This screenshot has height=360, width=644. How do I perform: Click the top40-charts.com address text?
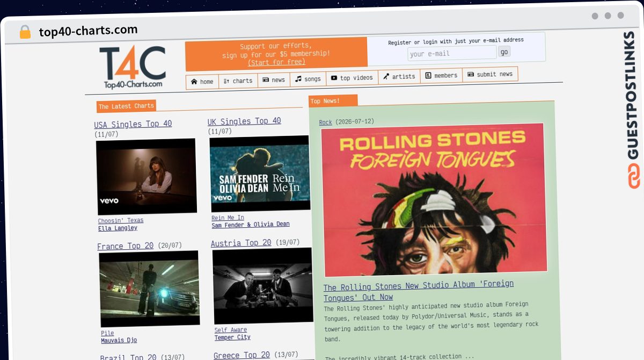tap(89, 31)
